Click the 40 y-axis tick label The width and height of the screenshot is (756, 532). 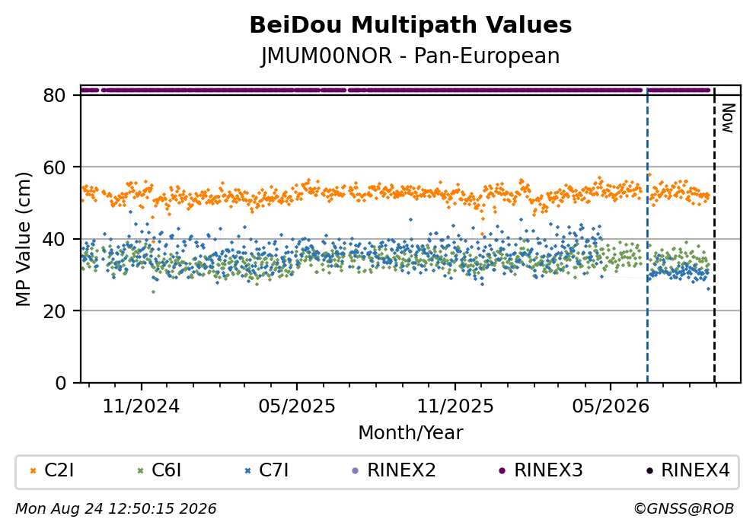tap(54, 239)
